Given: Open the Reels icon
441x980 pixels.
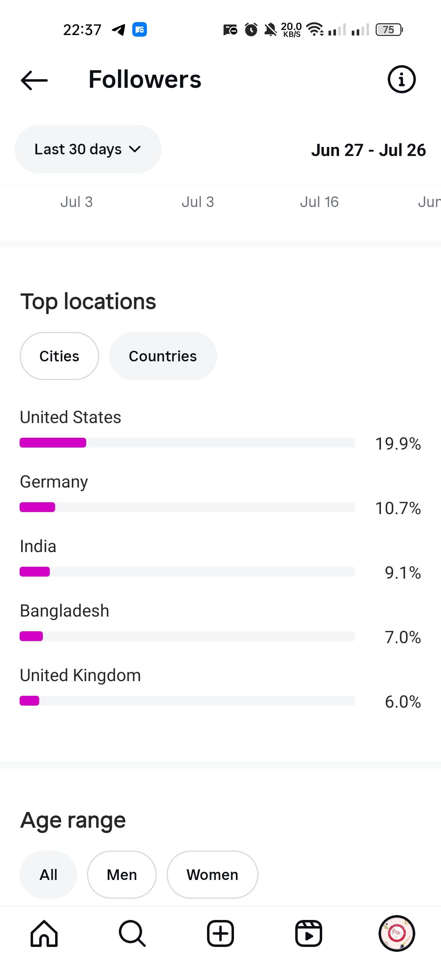Looking at the screenshot, I should (x=308, y=933).
